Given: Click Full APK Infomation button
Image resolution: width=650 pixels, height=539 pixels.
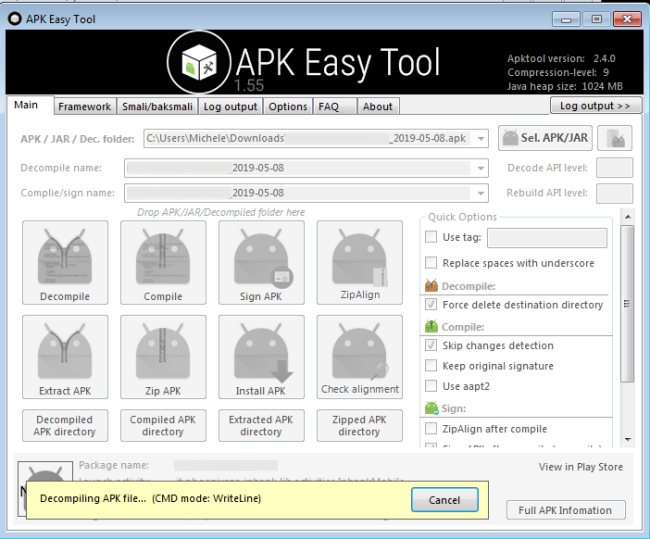Looking at the screenshot, I should (x=565, y=510).
